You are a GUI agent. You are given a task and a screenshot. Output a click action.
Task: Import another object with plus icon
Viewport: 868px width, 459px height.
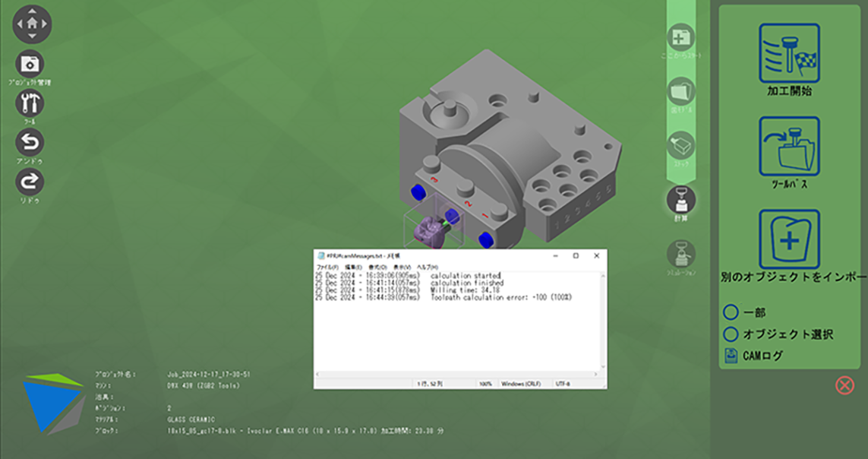coord(789,239)
